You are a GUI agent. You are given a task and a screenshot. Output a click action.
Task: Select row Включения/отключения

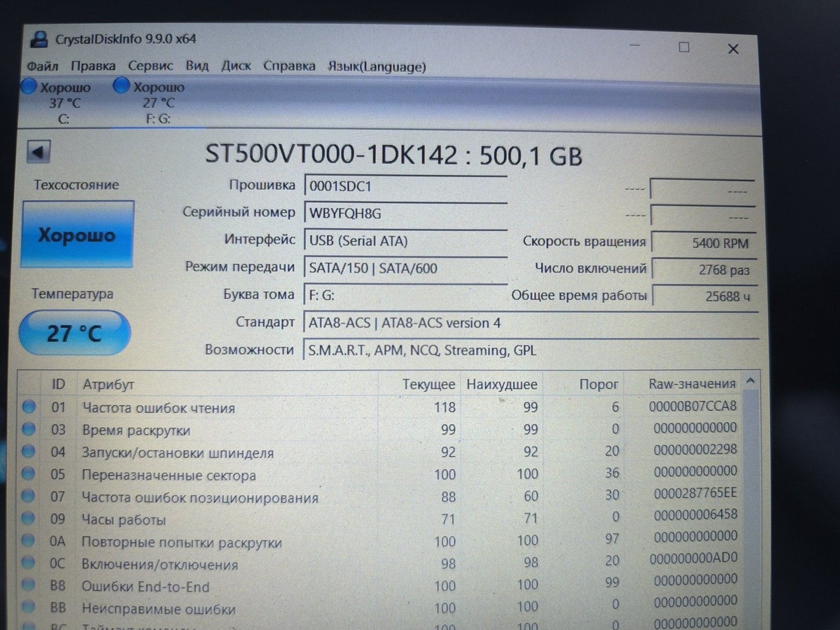(x=379, y=563)
